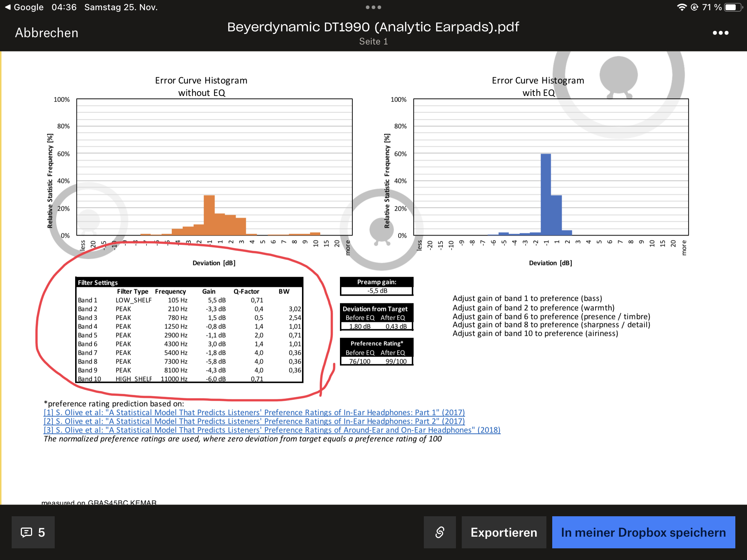This screenshot has width=747, height=560.
Task: Tap the Exportieren button
Action: [504, 532]
